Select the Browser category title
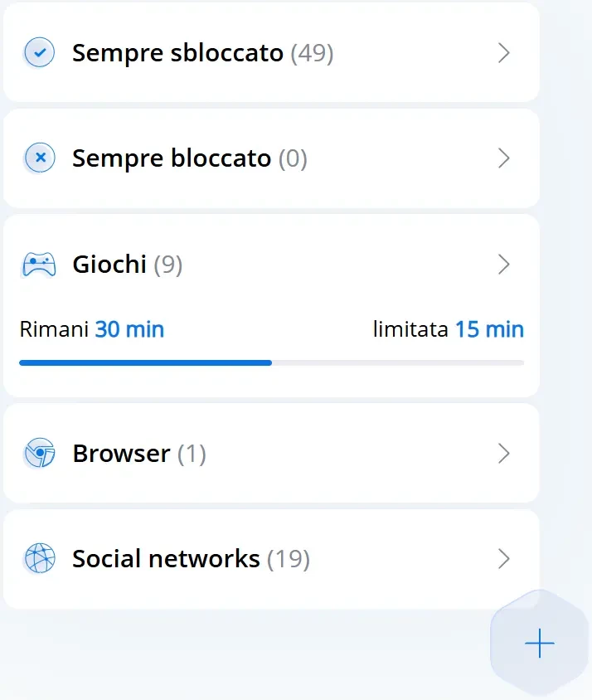Image resolution: width=592 pixels, height=700 pixels. pyautogui.click(x=121, y=454)
